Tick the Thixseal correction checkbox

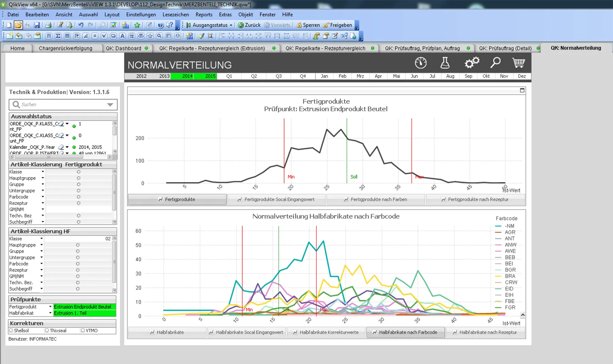tap(47, 331)
